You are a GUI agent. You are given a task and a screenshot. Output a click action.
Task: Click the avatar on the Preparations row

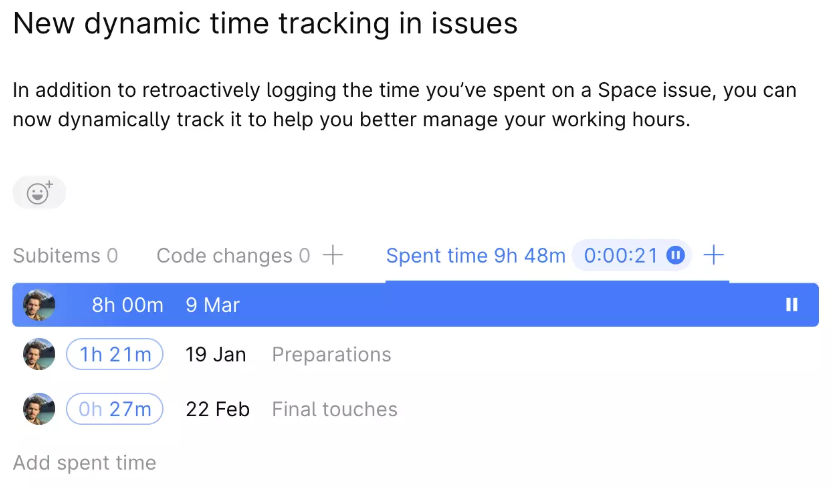[x=39, y=354]
